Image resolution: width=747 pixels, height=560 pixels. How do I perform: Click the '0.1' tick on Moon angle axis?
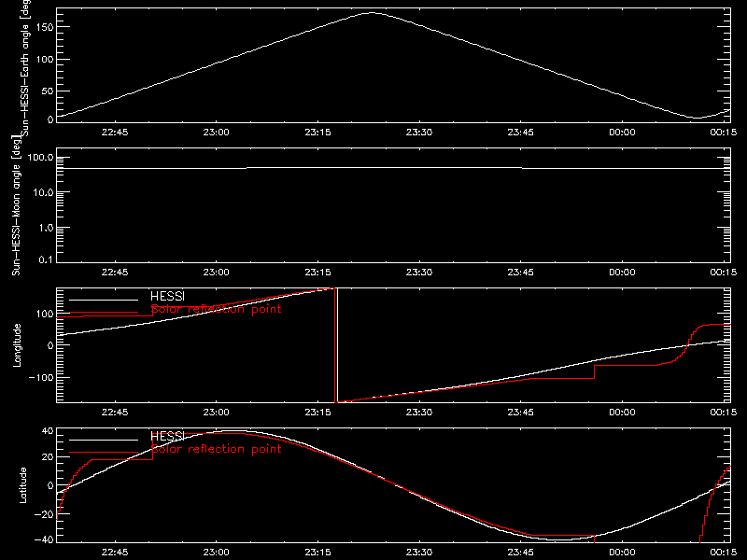click(x=46, y=259)
